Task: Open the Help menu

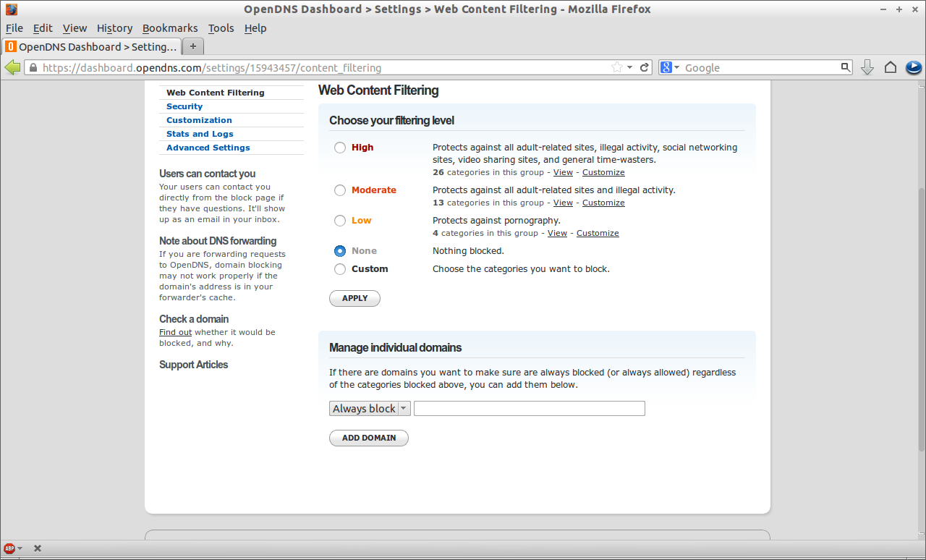Action: coord(255,28)
